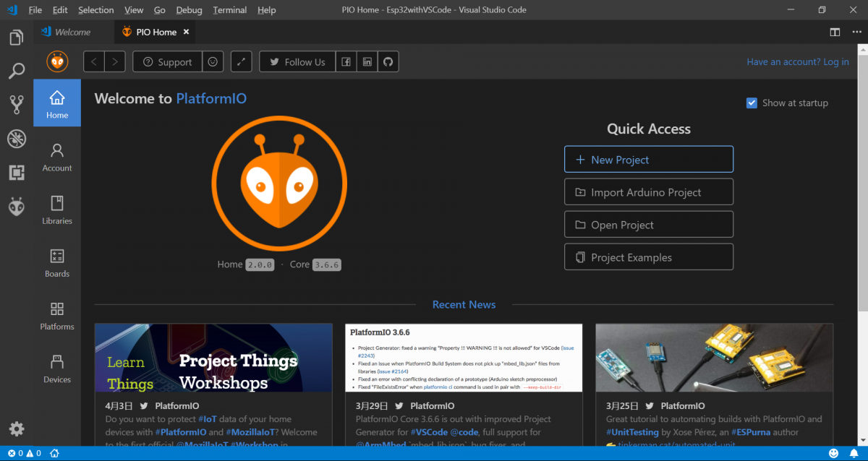Open the Debug view in activity bar
Viewport: 868px width, 461px height.
tap(17, 139)
